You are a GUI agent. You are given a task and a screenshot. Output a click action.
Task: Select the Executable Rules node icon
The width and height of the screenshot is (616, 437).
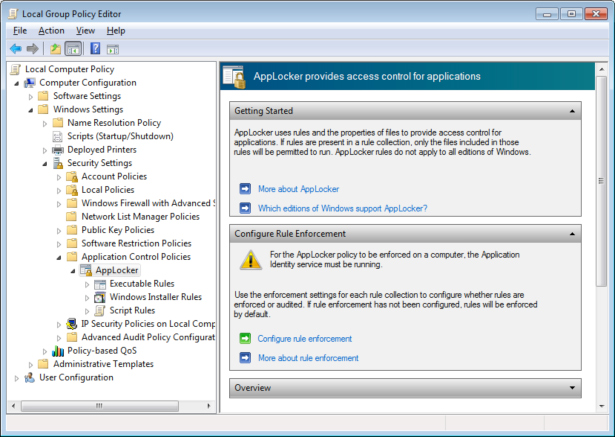tap(100, 284)
